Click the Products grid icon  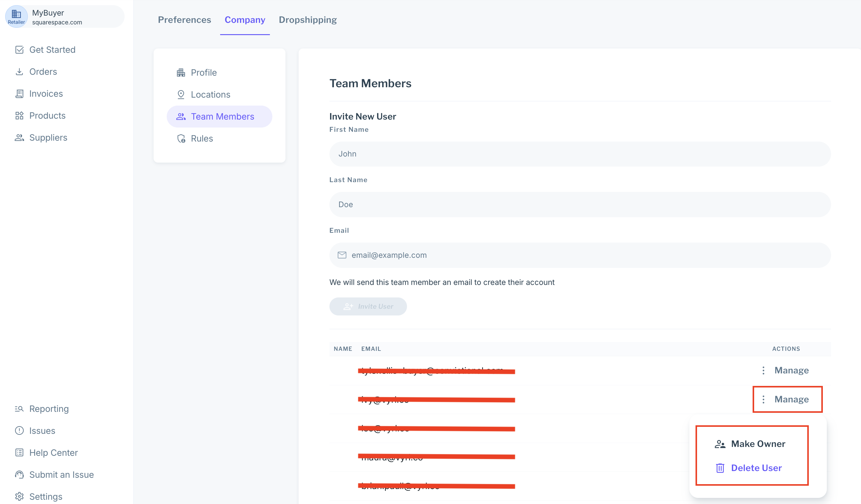click(x=20, y=116)
